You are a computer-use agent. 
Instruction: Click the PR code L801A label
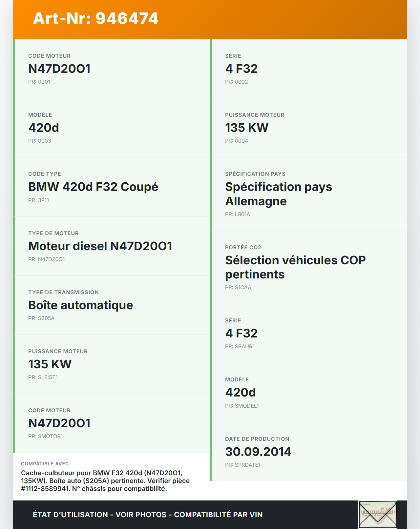pos(238,214)
